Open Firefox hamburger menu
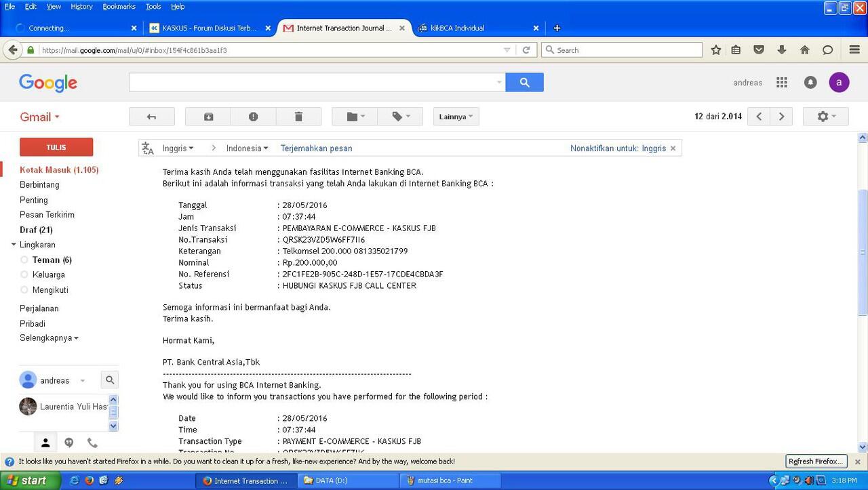This screenshot has width=868, height=490. 854,50
